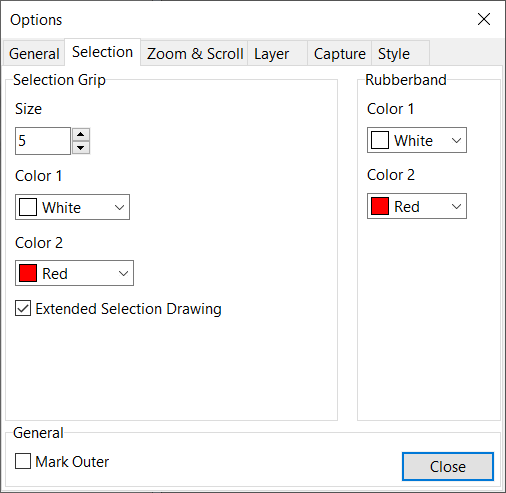Uncheck Extended Selection Drawing
Image resolution: width=506 pixels, height=493 pixels.
click(23, 308)
